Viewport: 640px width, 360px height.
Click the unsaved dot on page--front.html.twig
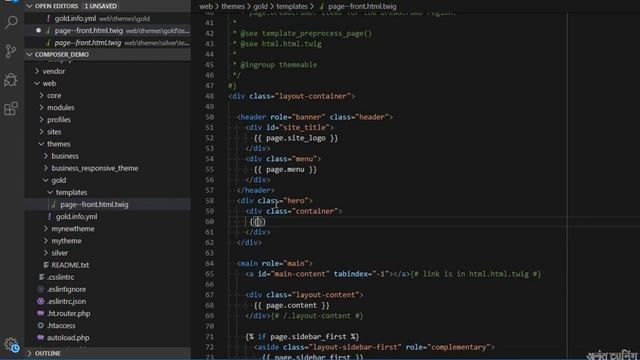point(38,30)
